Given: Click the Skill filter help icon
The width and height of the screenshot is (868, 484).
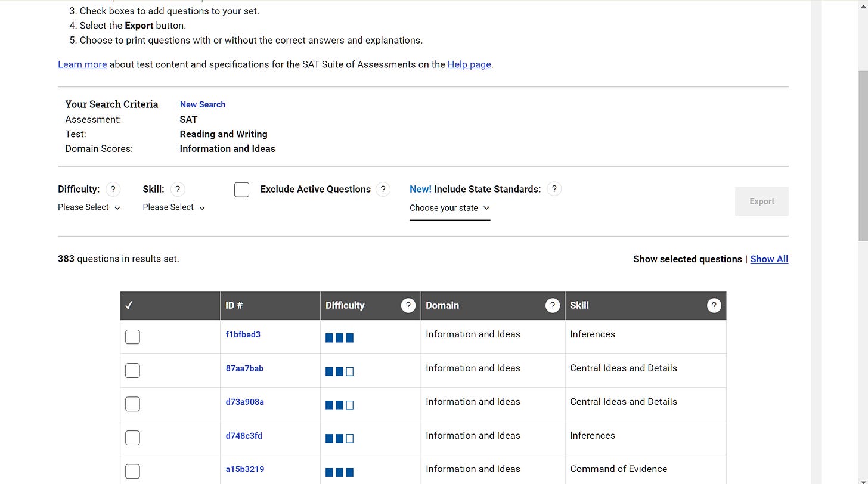Looking at the screenshot, I should pos(178,190).
